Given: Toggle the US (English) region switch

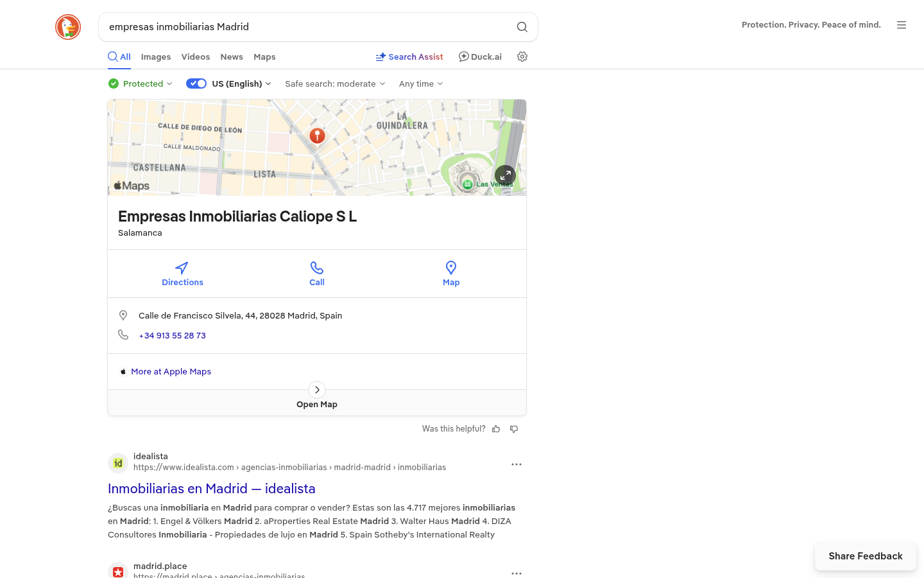Looking at the screenshot, I should tap(196, 83).
